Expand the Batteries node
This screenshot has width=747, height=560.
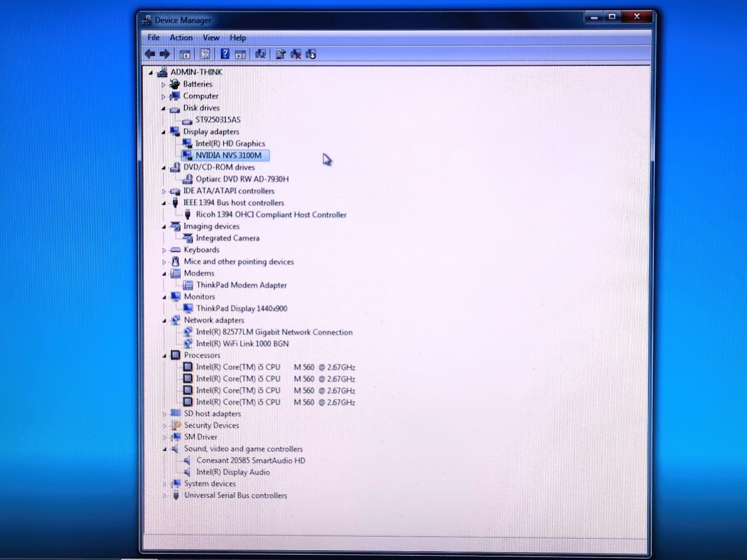click(x=163, y=84)
